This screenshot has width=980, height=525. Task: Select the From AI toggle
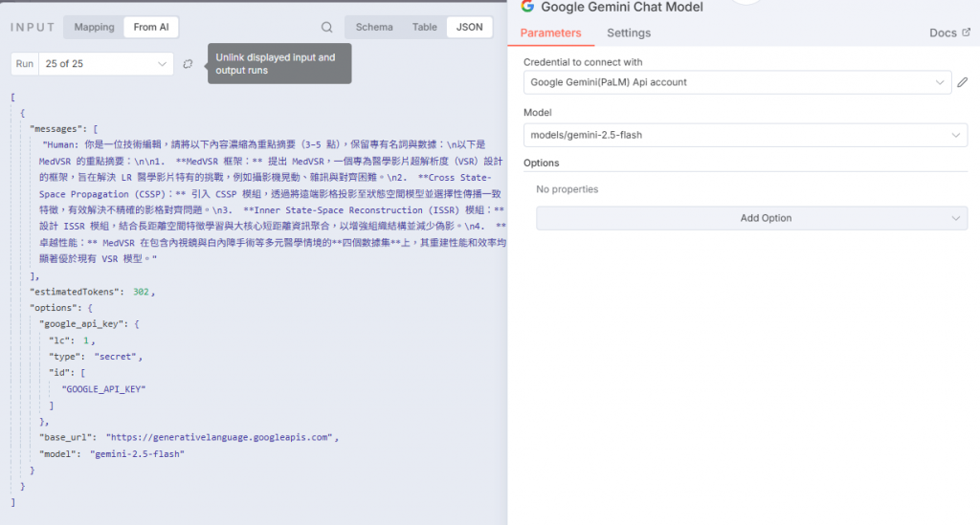pyautogui.click(x=151, y=27)
